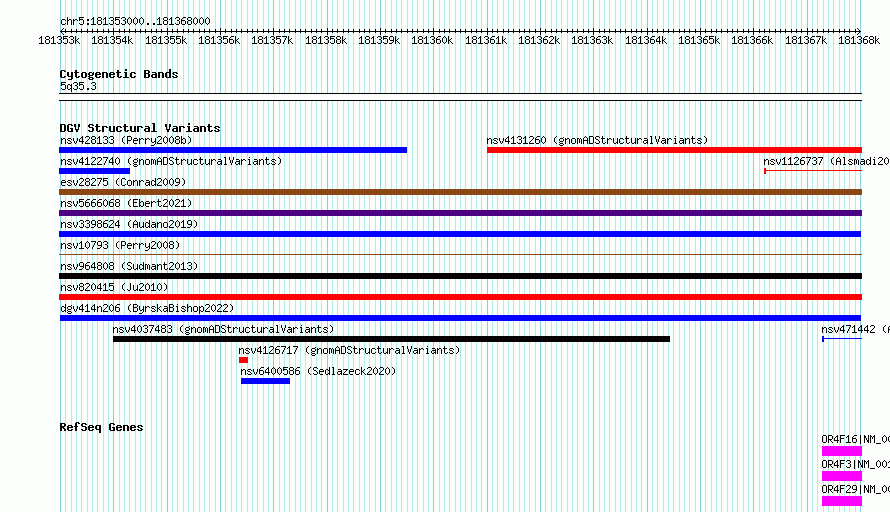This screenshot has width=890, height=512.
Task: Click the nsv4122740 short blue bar
Action: [95, 171]
